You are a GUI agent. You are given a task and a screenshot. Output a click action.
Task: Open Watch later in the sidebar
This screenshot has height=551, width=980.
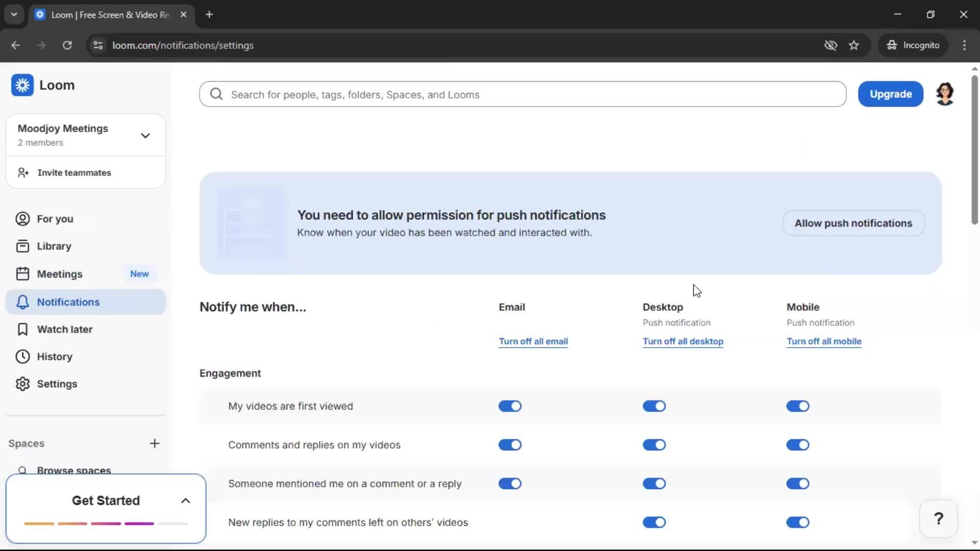click(64, 330)
